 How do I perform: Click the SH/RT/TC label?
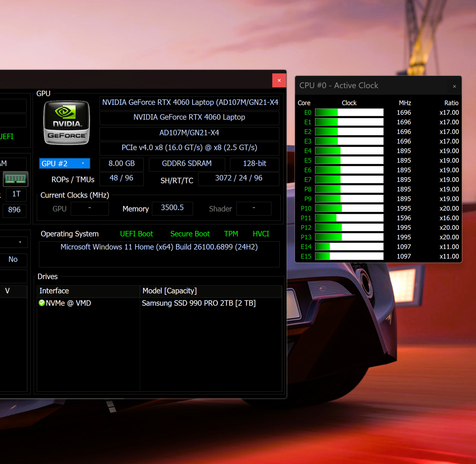(177, 181)
